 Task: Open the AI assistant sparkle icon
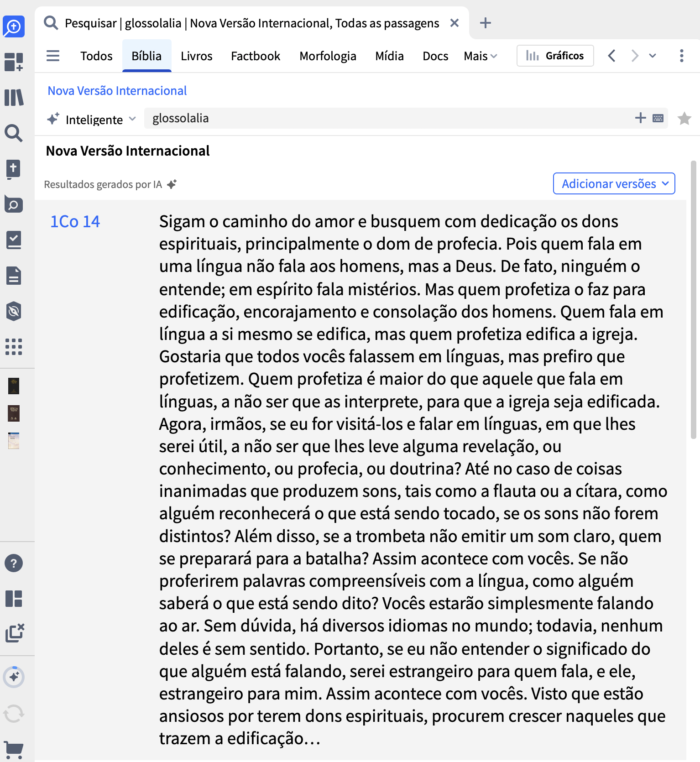pos(14,677)
